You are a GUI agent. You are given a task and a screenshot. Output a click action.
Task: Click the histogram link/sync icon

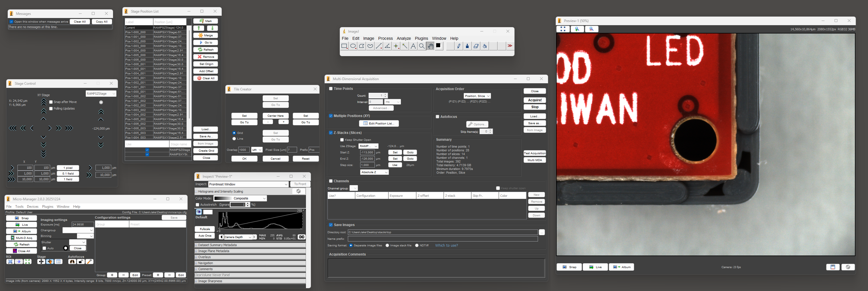301,237
